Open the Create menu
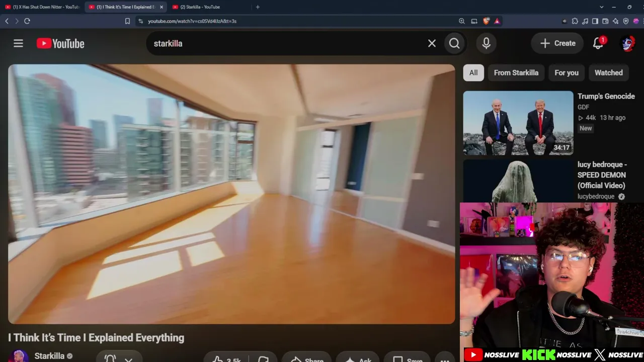The image size is (644, 362). tap(557, 43)
